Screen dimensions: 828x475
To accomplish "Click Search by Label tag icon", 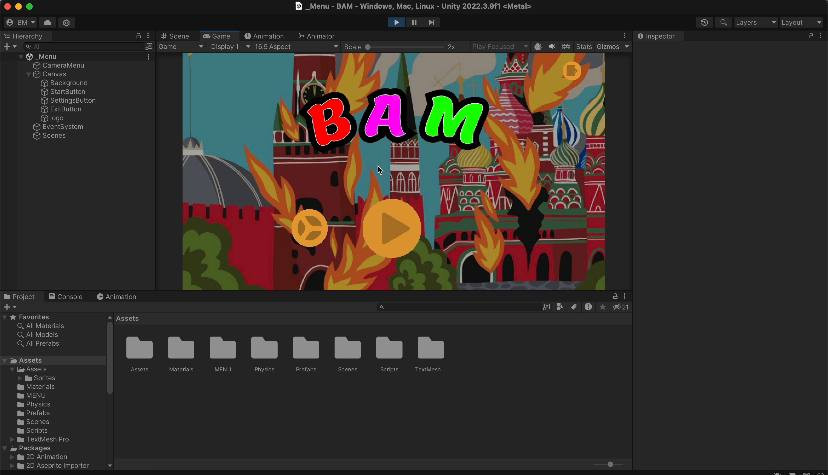I will 573,307.
